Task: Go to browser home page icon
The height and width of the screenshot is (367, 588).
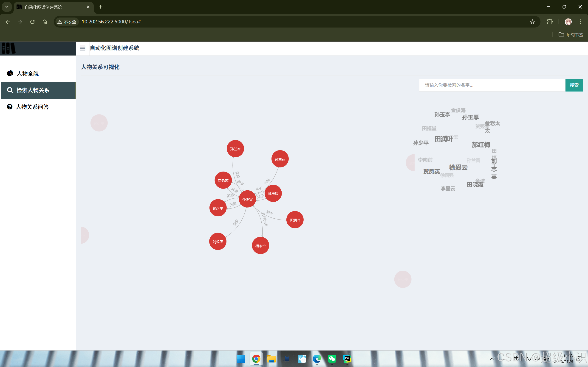Action: coord(45,22)
